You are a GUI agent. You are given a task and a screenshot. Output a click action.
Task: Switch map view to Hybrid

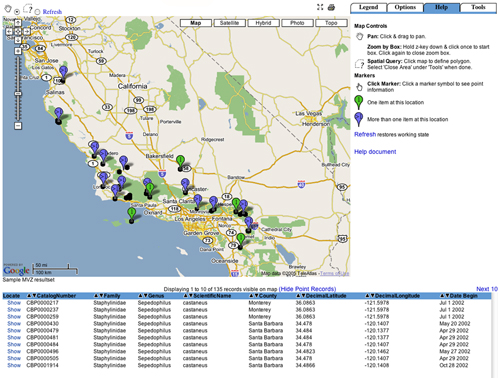coord(263,23)
